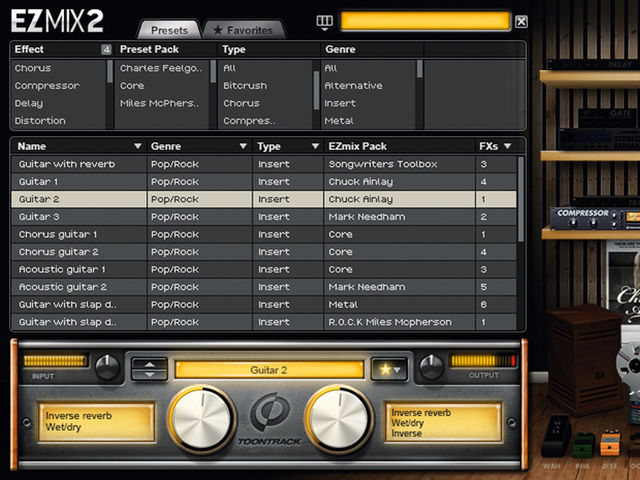
Task: Click the Toontrack logo
Action: point(270,420)
